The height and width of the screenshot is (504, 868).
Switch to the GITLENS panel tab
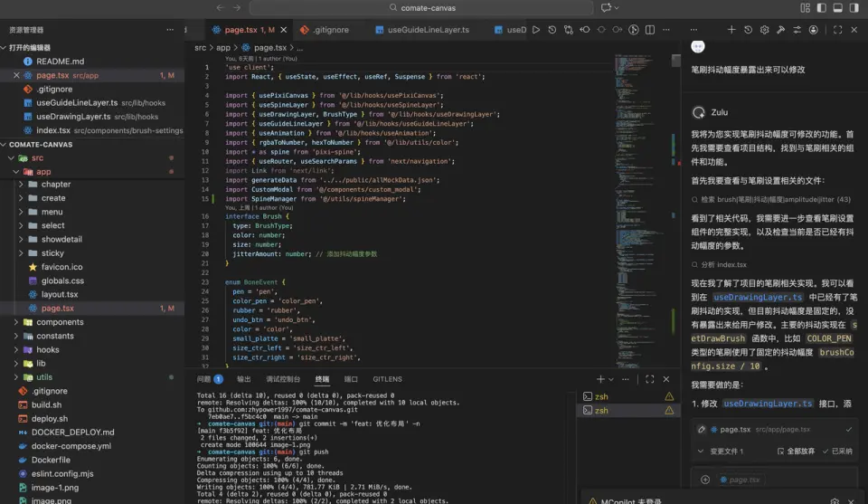[387, 379]
